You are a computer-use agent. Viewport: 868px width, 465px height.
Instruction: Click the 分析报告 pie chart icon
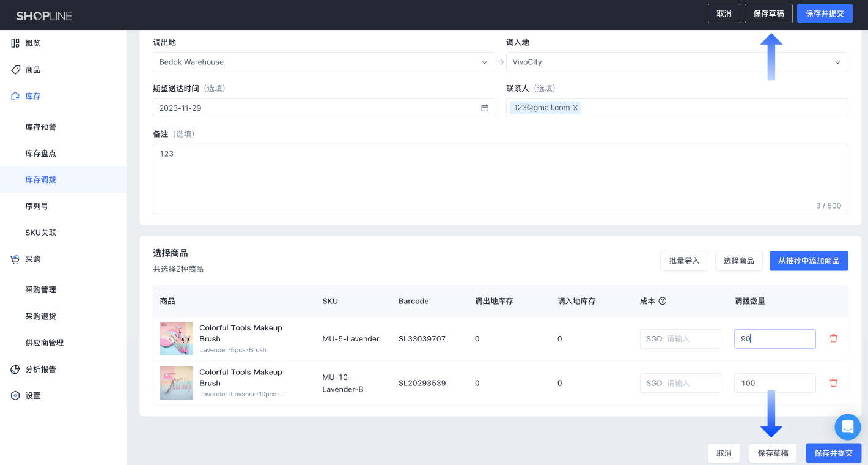[15, 370]
